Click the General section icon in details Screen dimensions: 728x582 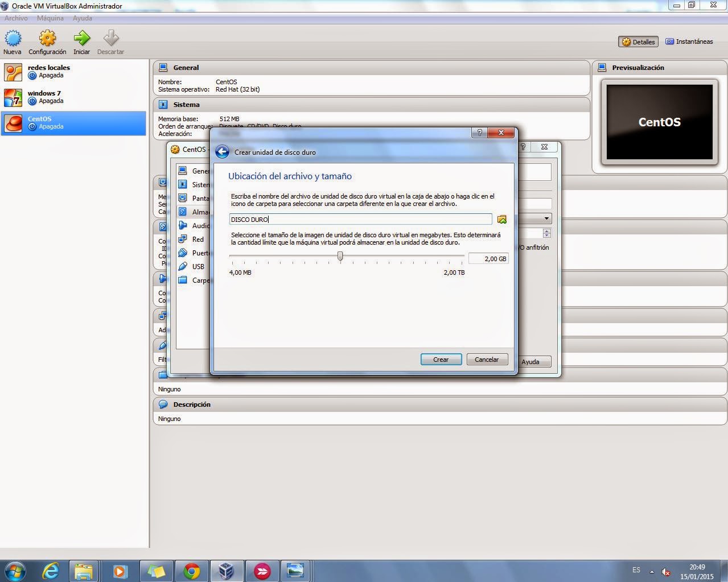[163, 67]
